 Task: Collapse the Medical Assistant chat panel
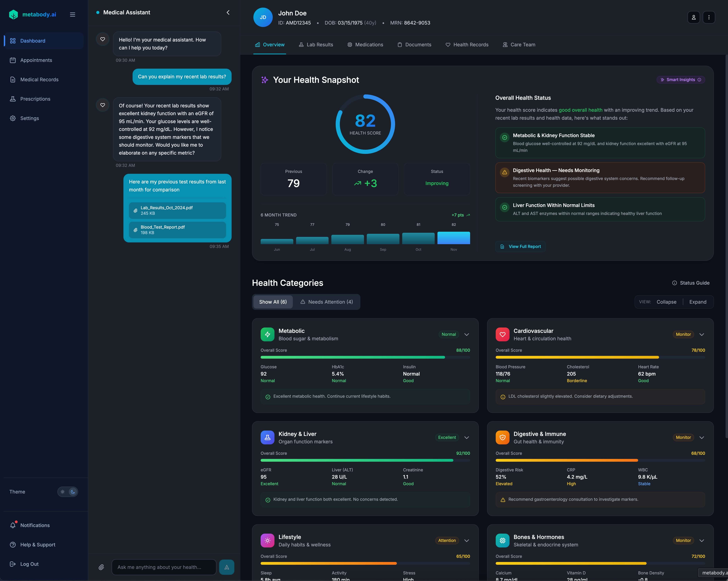(228, 12)
